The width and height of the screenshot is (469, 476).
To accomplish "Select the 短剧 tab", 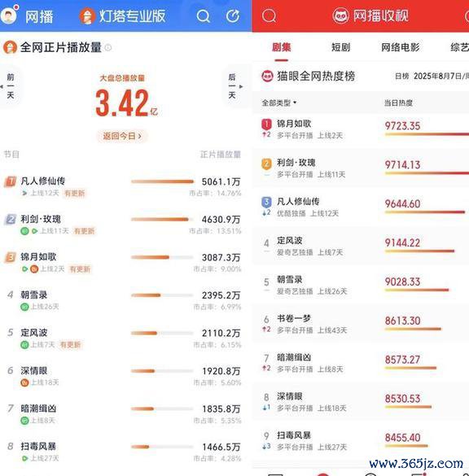I will click(340, 47).
